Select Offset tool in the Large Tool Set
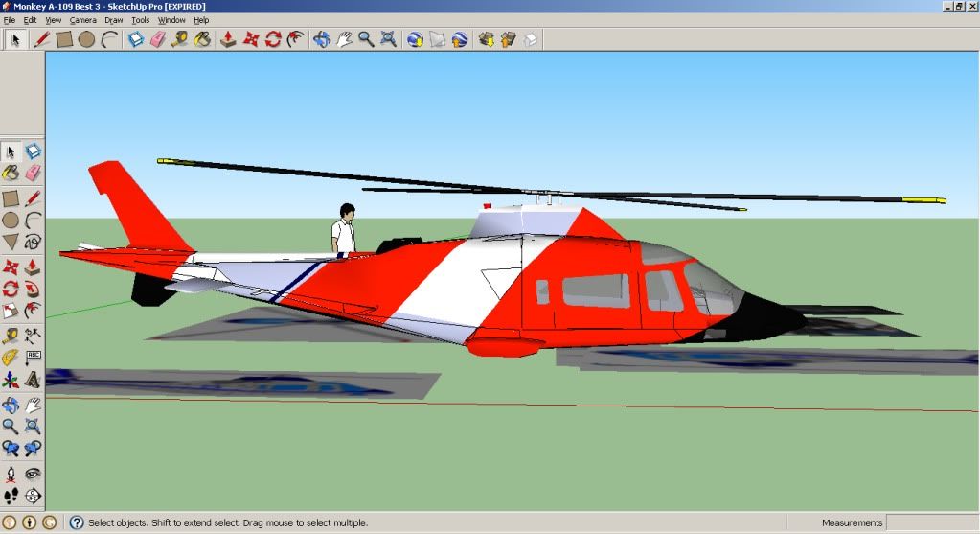 tap(34, 311)
